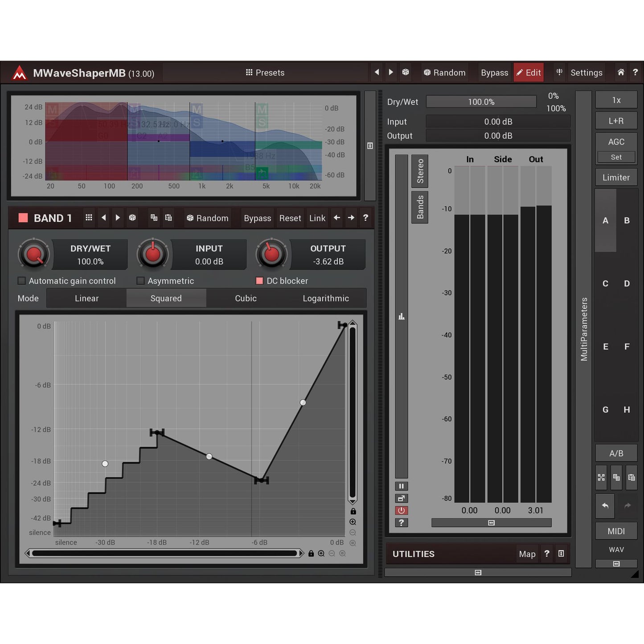Click Band 1 paste icon

pyautogui.click(x=168, y=218)
